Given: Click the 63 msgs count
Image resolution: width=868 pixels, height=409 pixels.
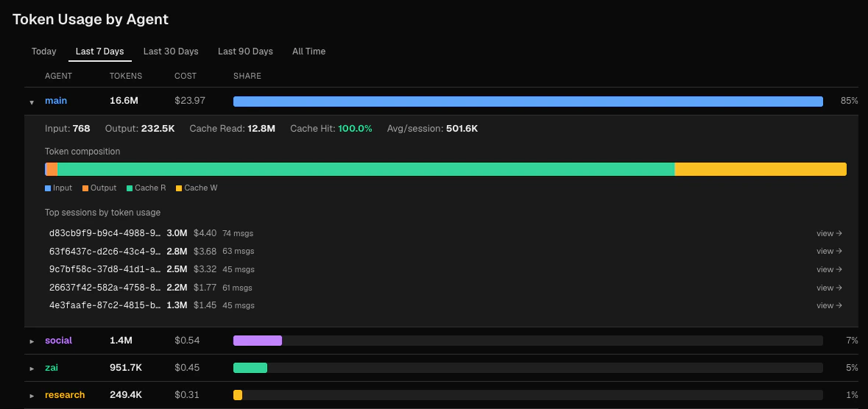Looking at the screenshot, I should tap(238, 252).
